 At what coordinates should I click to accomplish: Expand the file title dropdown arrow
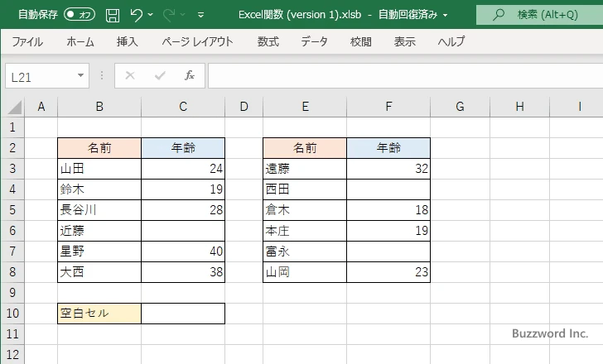[446, 16]
